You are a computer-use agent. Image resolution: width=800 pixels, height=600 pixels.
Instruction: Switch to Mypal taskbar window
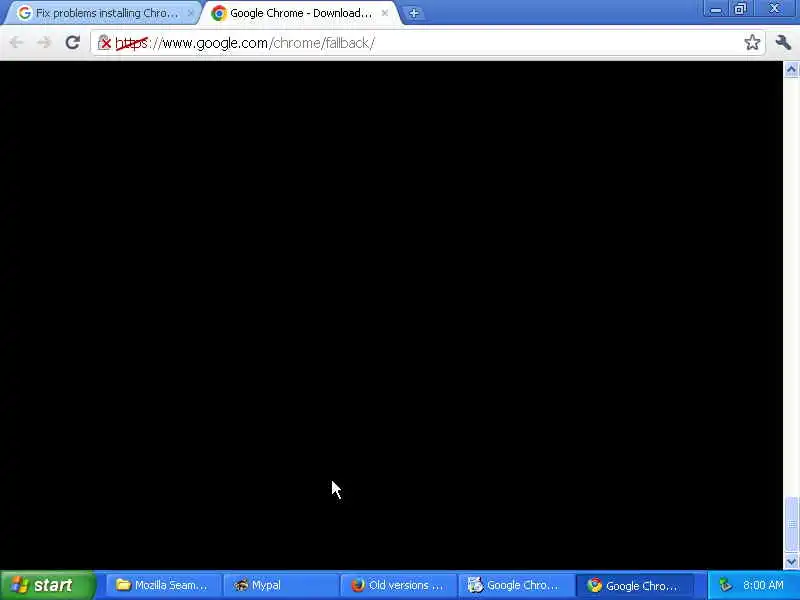[281, 585]
